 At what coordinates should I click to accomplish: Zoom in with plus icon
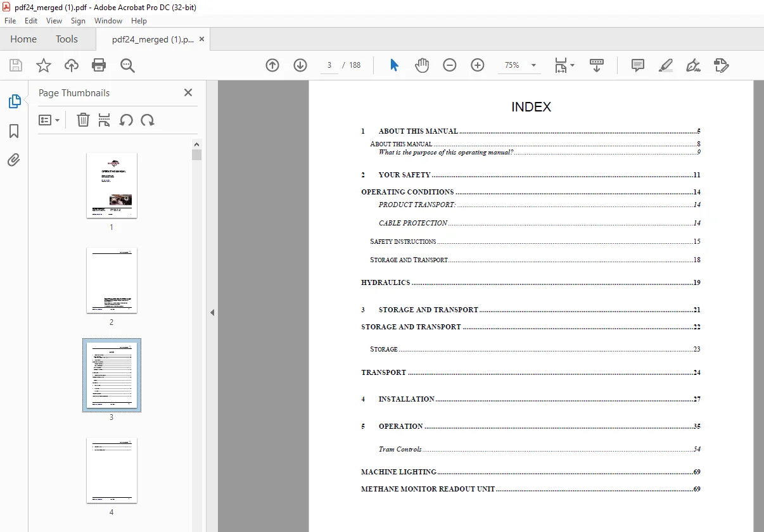click(x=478, y=65)
